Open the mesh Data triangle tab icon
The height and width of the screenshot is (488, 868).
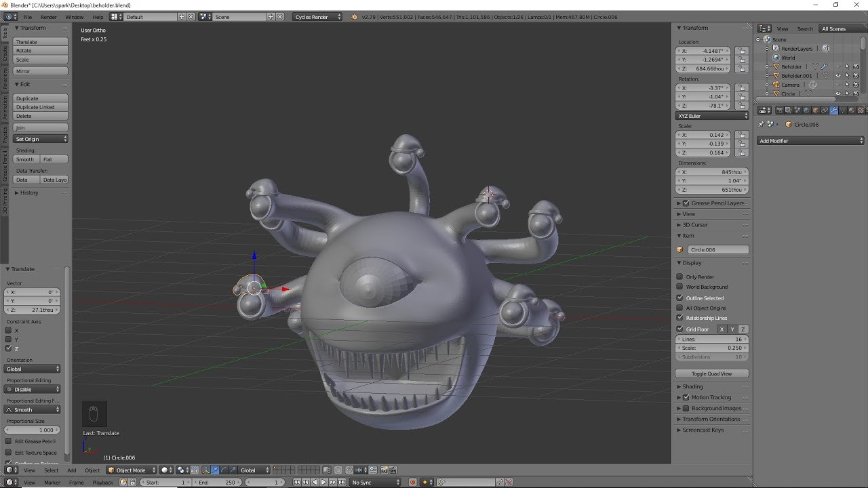[843, 110]
